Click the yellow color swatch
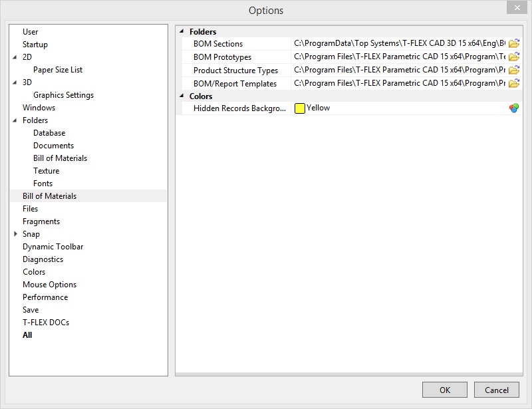This screenshot has height=409, width=532. (300, 108)
